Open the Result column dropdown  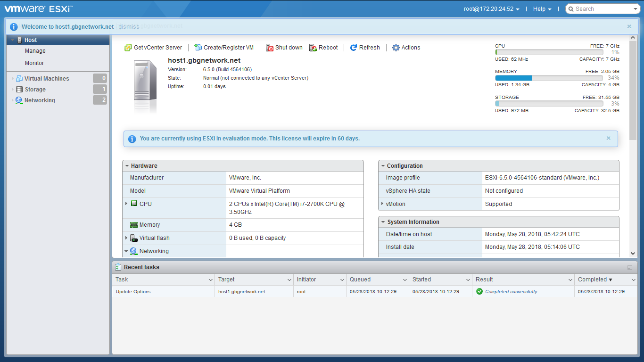pos(570,280)
